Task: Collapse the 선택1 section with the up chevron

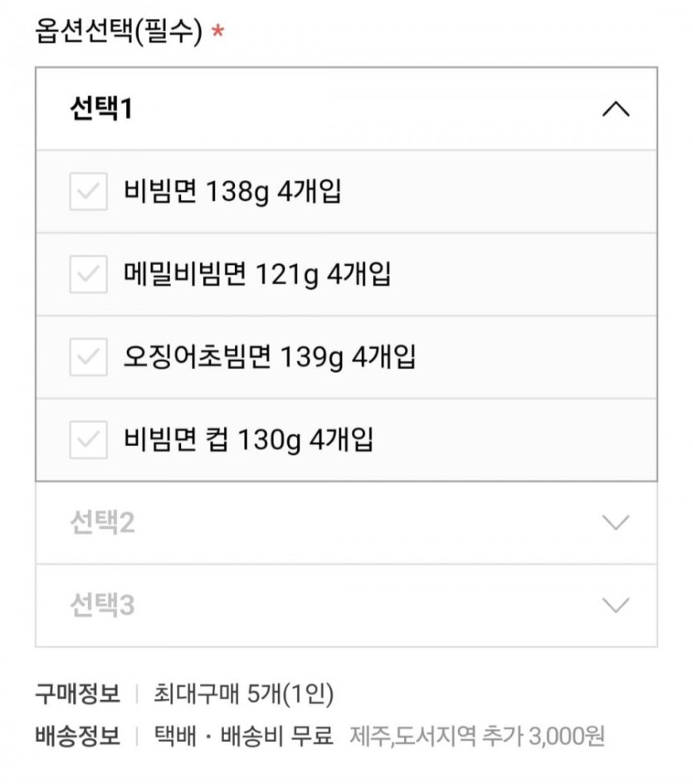Action: point(615,110)
